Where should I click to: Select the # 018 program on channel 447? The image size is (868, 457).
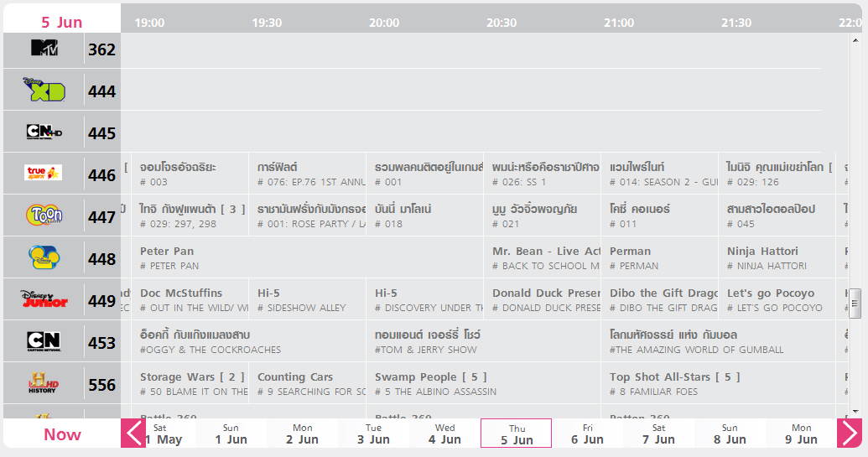tap(424, 216)
